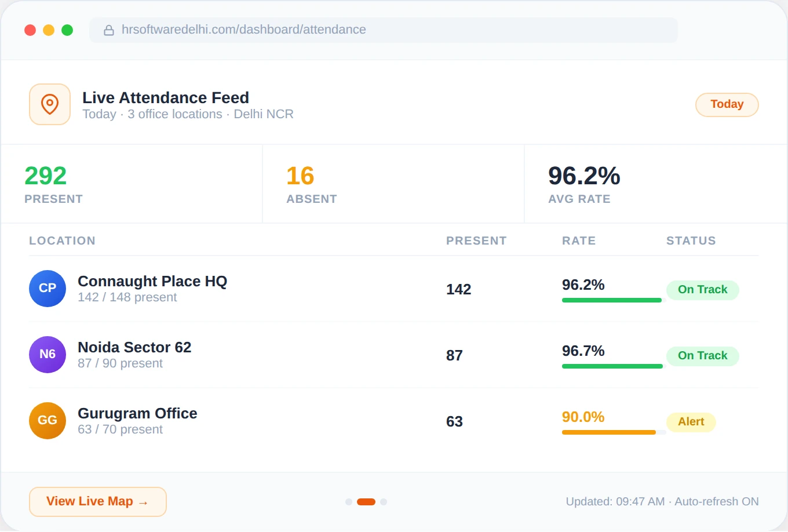788x532 pixels.
Task: Select the active orange carousel dot
Action: [365, 501]
